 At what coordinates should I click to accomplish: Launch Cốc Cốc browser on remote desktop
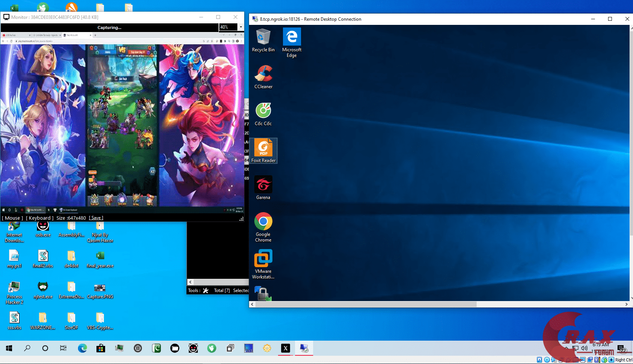[263, 114]
